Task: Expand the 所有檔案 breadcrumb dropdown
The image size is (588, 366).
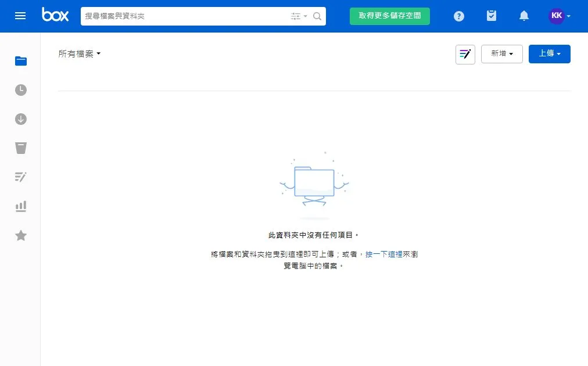Action: (x=80, y=53)
